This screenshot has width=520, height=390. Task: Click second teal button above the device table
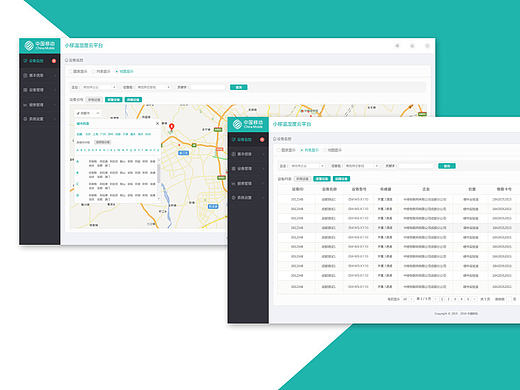click(341, 179)
